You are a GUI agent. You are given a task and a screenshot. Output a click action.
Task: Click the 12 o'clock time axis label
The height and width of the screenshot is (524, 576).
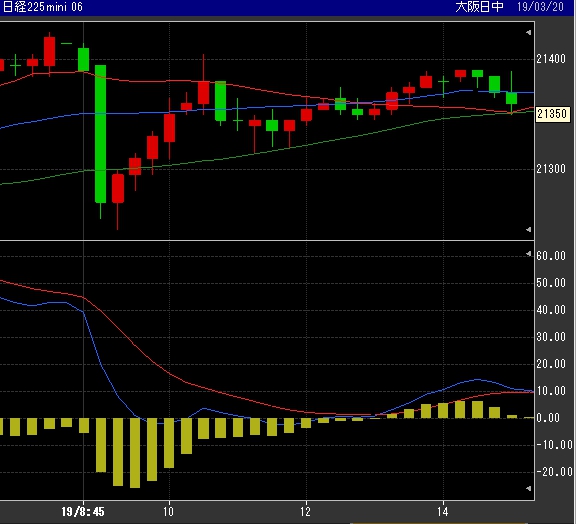click(306, 512)
